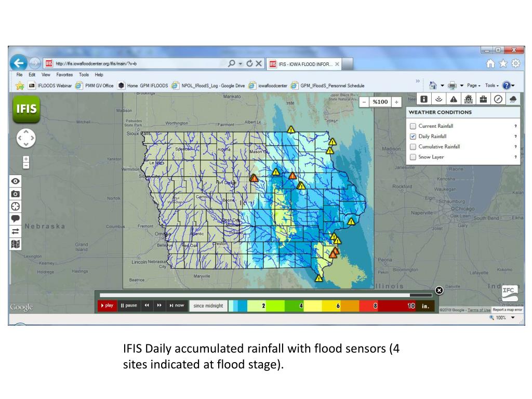Select the IFIS - Iowa Flood Infor... tab
The height and width of the screenshot is (399, 532).
pyautogui.click(x=304, y=64)
